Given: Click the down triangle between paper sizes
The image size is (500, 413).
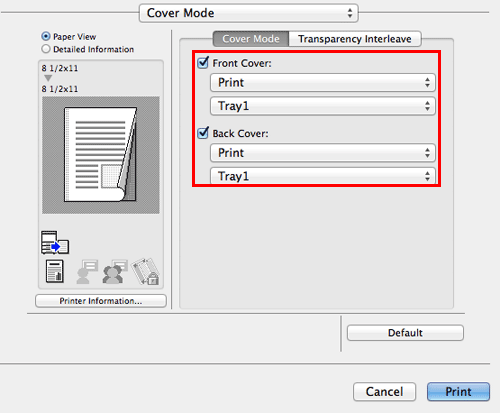Looking at the screenshot, I should click(48, 78).
